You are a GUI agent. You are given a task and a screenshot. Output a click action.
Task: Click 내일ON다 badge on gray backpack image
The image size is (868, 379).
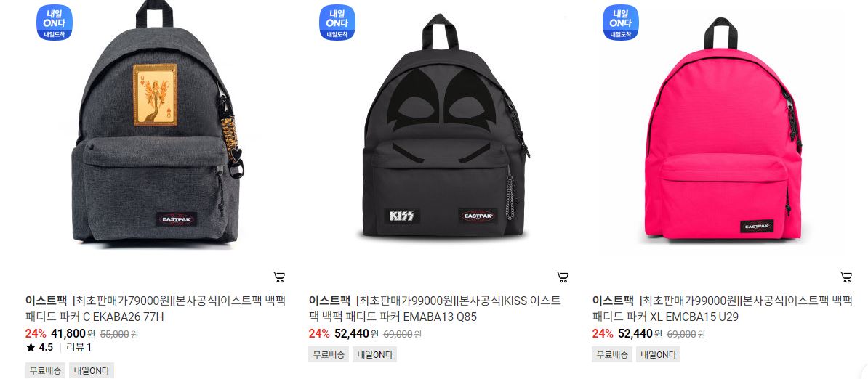pyautogui.click(x=55, y=23)
